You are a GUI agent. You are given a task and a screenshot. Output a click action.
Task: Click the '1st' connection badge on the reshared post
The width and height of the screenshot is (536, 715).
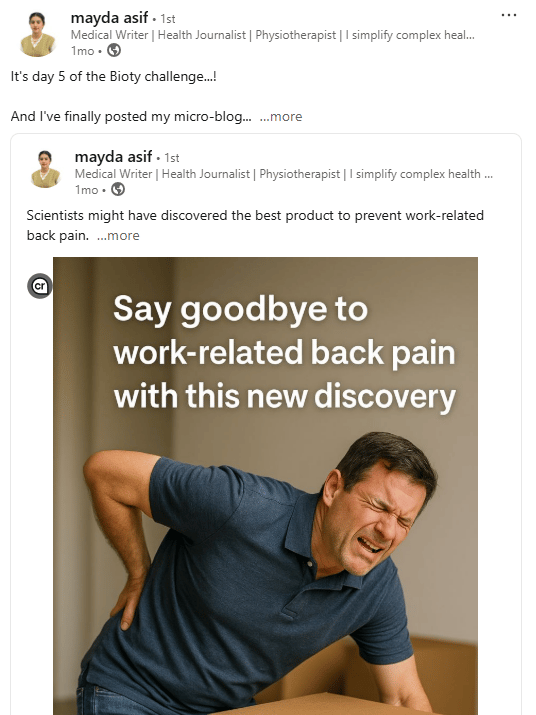[x=172, y=158]
